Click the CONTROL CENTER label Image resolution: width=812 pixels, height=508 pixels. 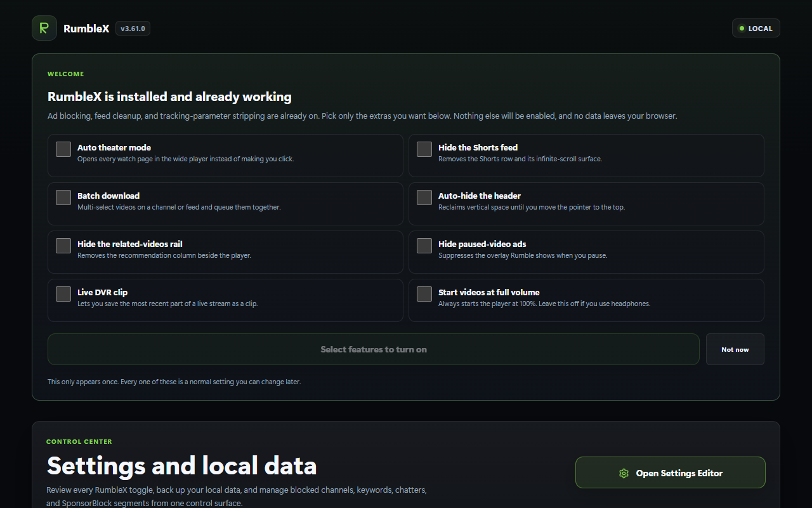tap(79, 442)
